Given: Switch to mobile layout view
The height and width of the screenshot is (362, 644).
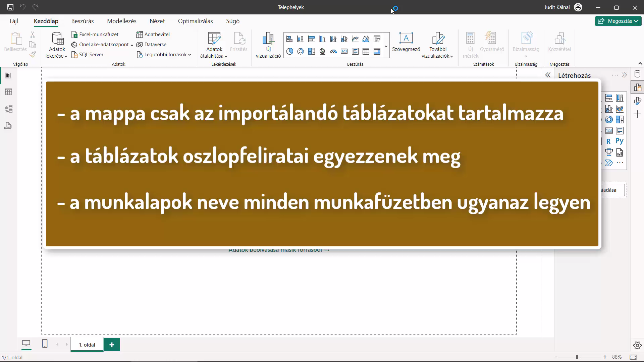Looking at the screenshot, I should (45, 344).
